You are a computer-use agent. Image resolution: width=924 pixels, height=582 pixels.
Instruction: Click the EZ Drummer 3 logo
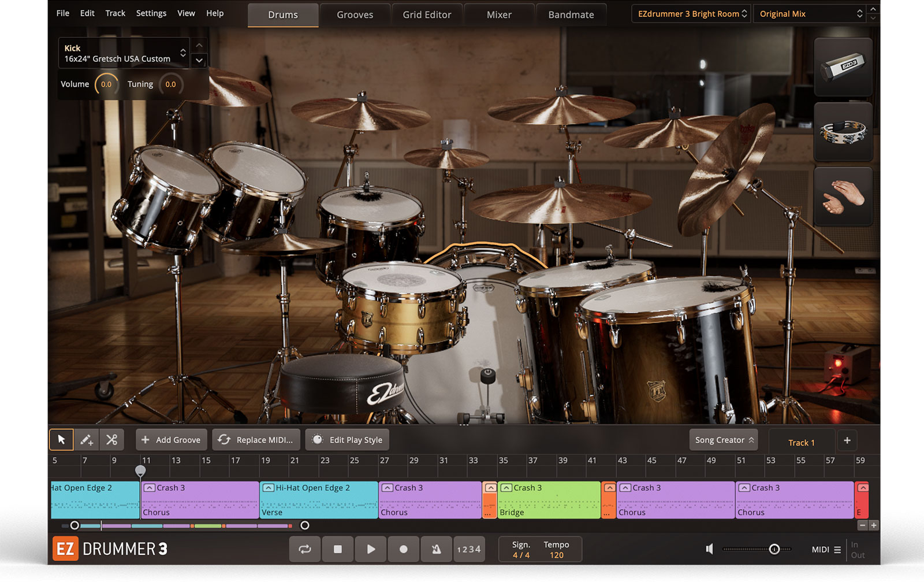(x=110, y=548)
